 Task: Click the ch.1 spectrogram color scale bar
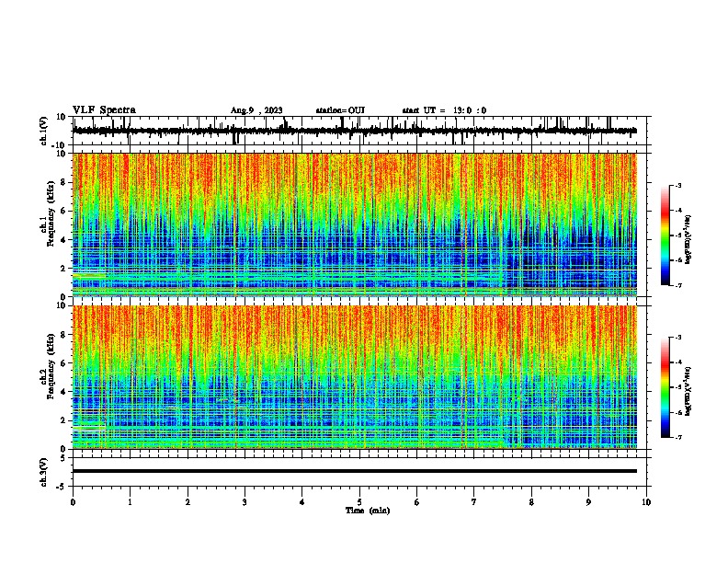[665, 236]
